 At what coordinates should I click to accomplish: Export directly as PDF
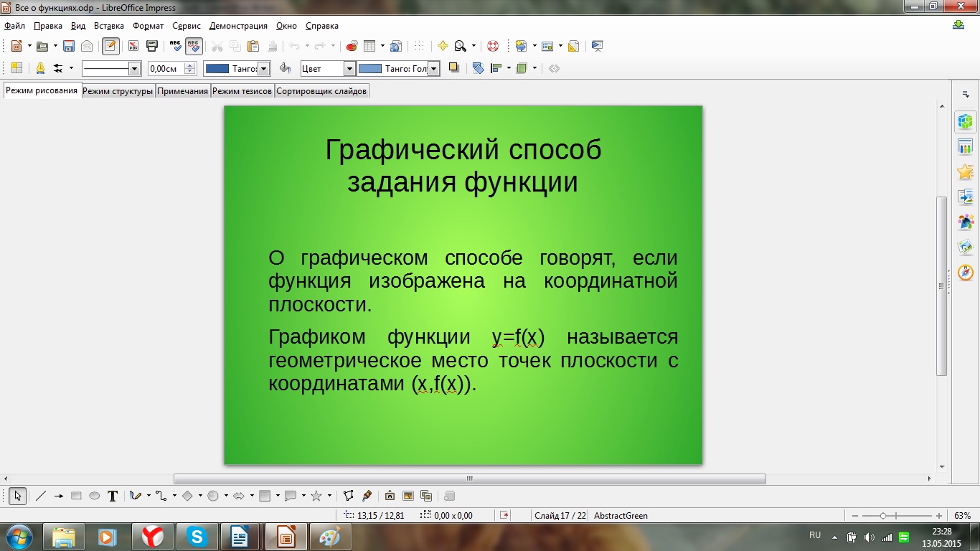(x=133, y=46)
